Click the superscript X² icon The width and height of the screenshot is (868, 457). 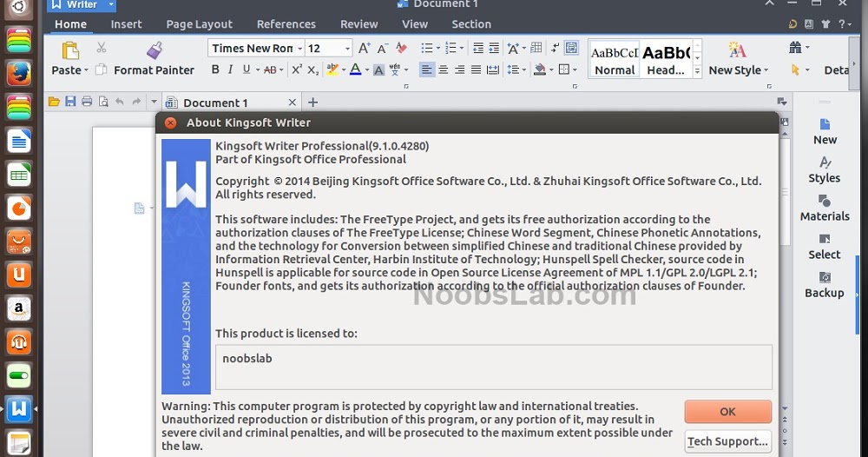tap(297, 70)
